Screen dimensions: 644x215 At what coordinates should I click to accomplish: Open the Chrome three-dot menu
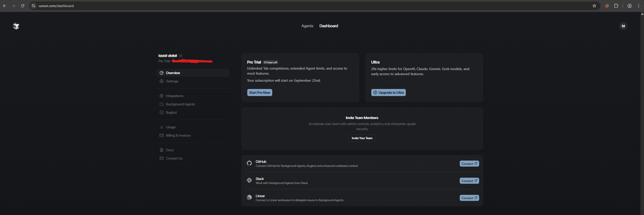[x=638, y=6]
